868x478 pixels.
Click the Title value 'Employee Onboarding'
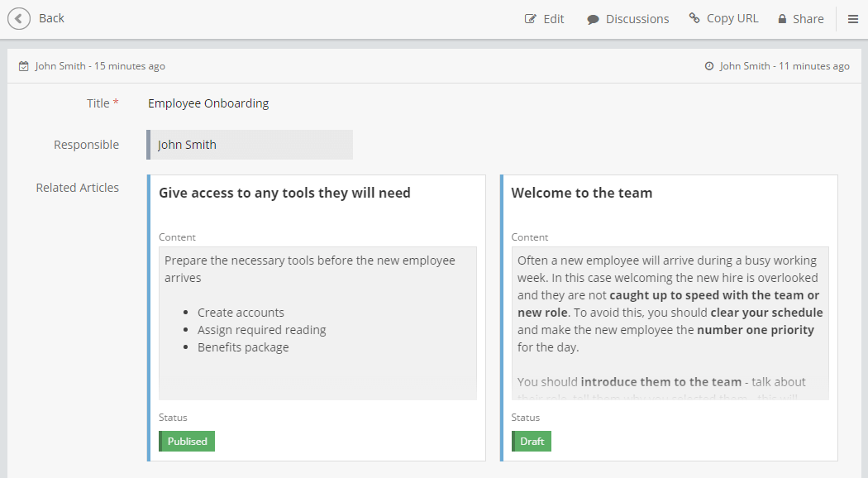point(207,103)
